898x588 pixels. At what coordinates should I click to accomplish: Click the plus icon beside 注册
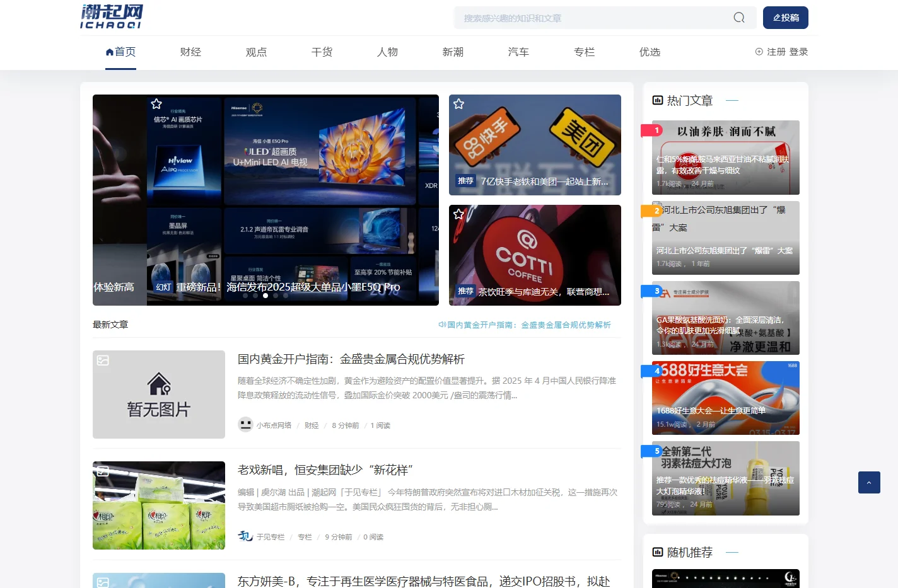[759, 52]
